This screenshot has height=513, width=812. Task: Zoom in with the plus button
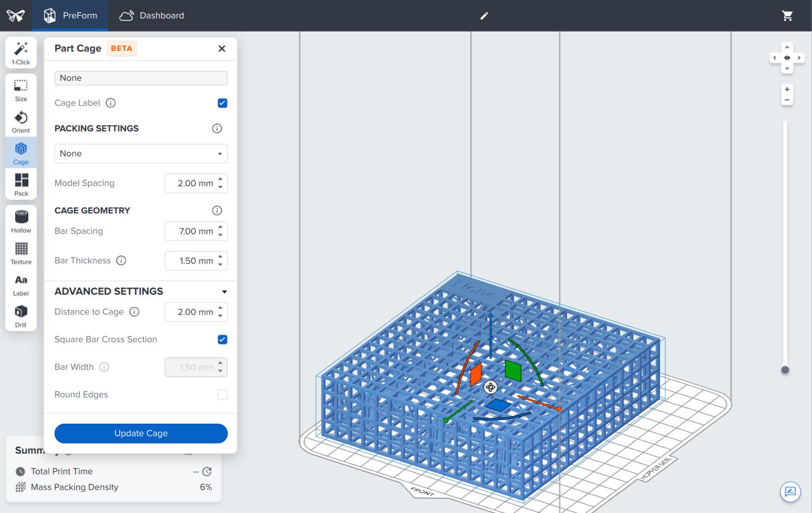point(787,89)
